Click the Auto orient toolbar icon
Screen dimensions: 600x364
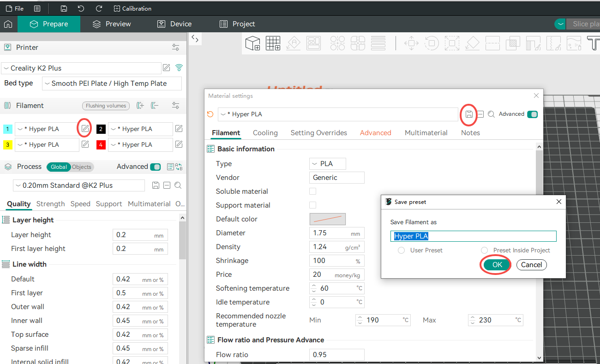tap(294, 43)
